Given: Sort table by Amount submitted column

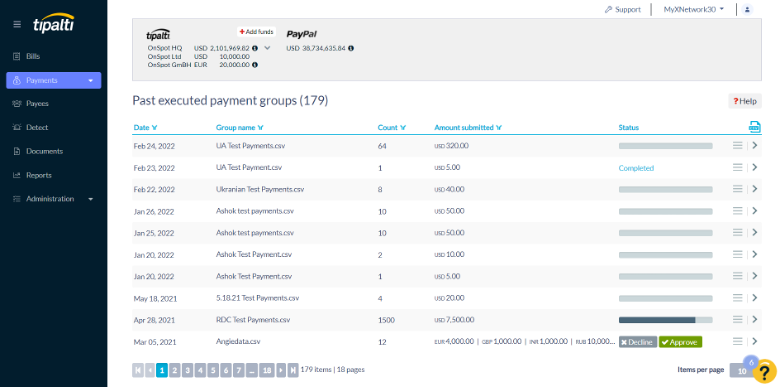Looking at the screenshot, I should [x=468, y=128].
